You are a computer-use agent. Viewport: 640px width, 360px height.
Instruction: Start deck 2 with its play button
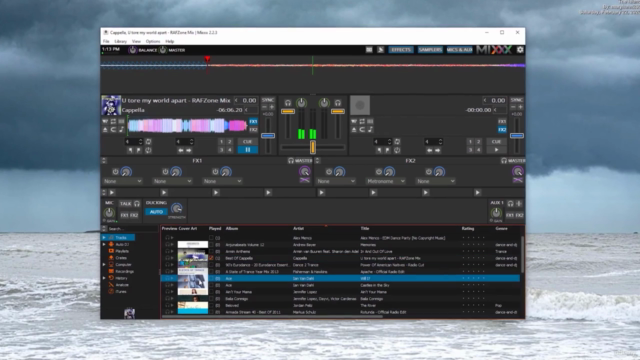(x=496, y=150)
